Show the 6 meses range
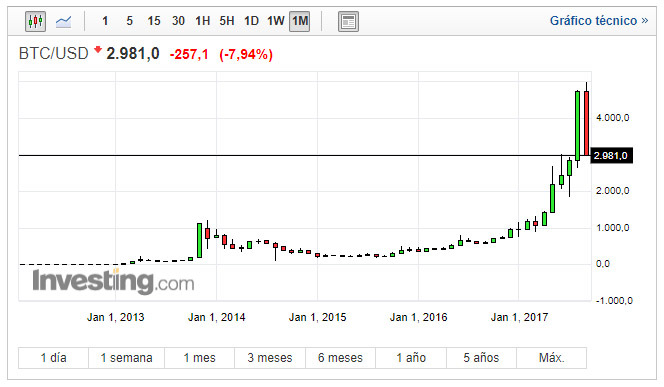 [x=340, y=358]
